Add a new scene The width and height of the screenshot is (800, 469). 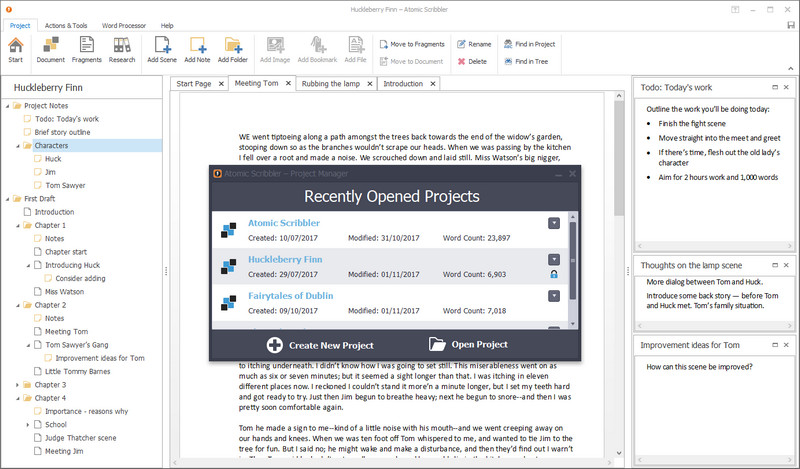coord(162,50)
